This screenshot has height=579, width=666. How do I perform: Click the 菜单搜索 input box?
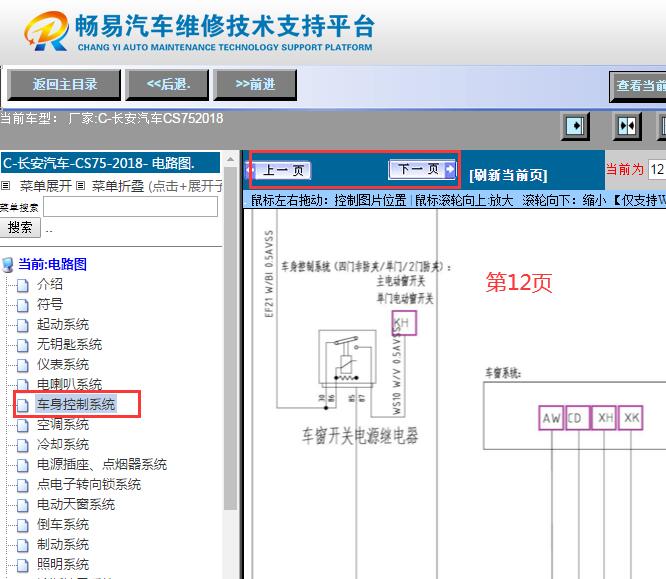coord(130,207)
